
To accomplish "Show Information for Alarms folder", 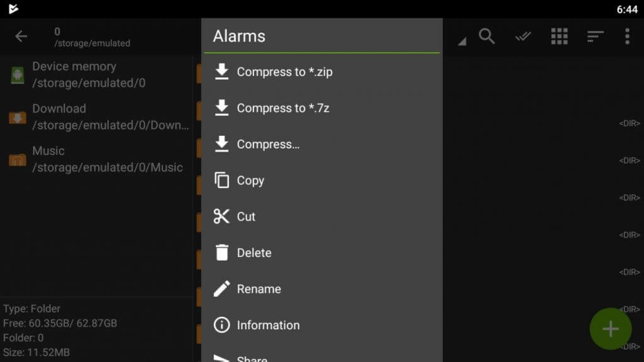I will click(268, 325).
